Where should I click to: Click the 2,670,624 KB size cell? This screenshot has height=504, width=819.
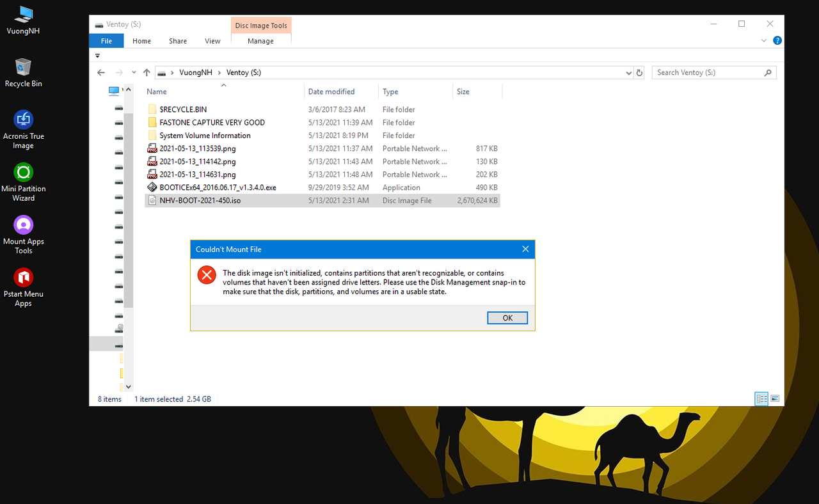tap(477, 201)
